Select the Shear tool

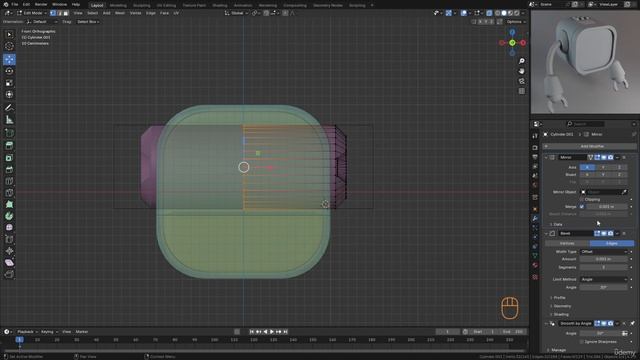[x=9, y=262]
